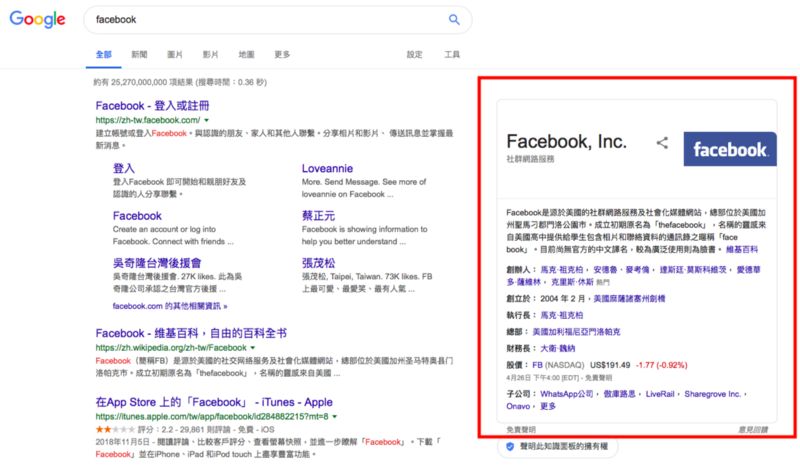Open 設定 in the search toolbar
800x471 pixels.
[x=414, y=55]
